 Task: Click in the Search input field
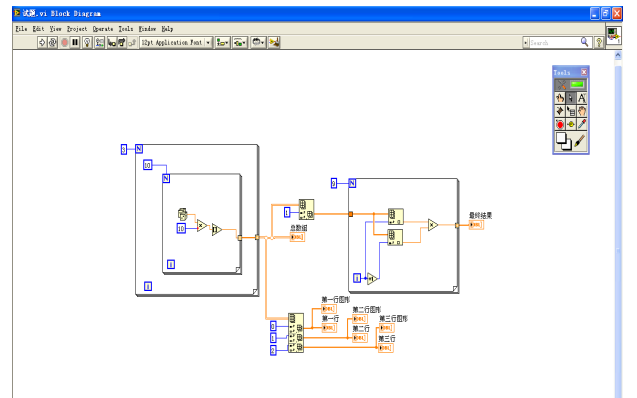pyautogui.click(x=555, y=42)
